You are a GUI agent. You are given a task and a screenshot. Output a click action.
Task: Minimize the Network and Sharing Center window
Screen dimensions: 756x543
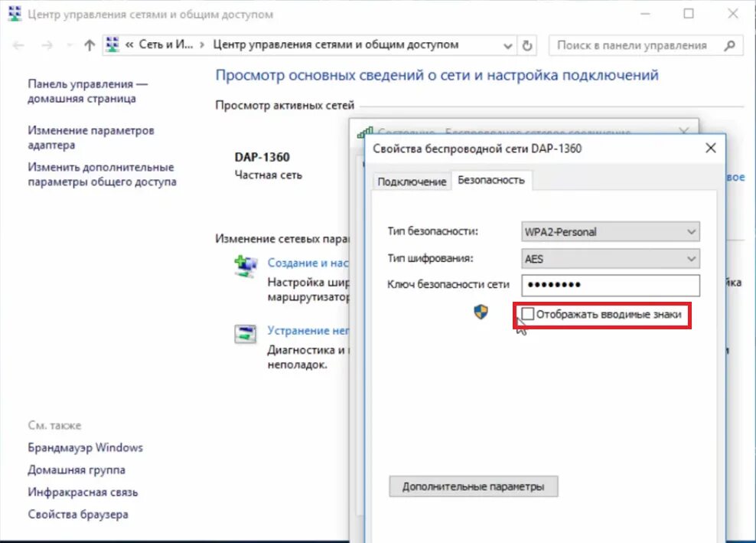tap(644, 14)
